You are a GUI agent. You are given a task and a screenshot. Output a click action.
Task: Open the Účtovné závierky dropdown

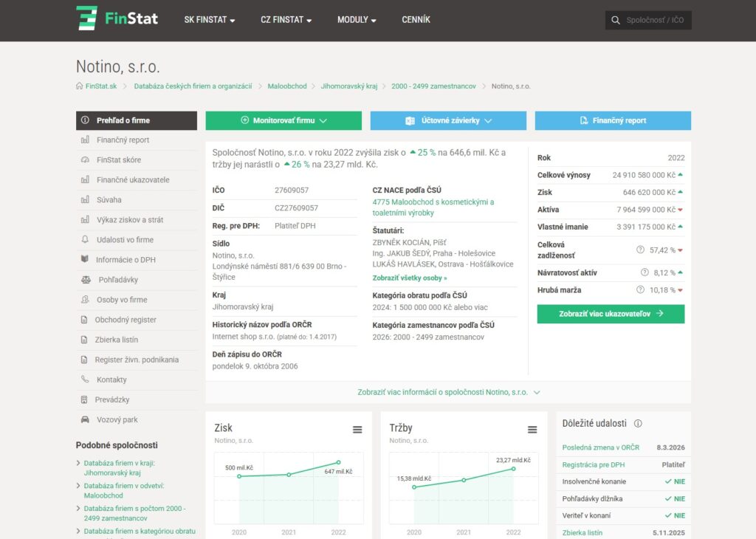[448, 120]
